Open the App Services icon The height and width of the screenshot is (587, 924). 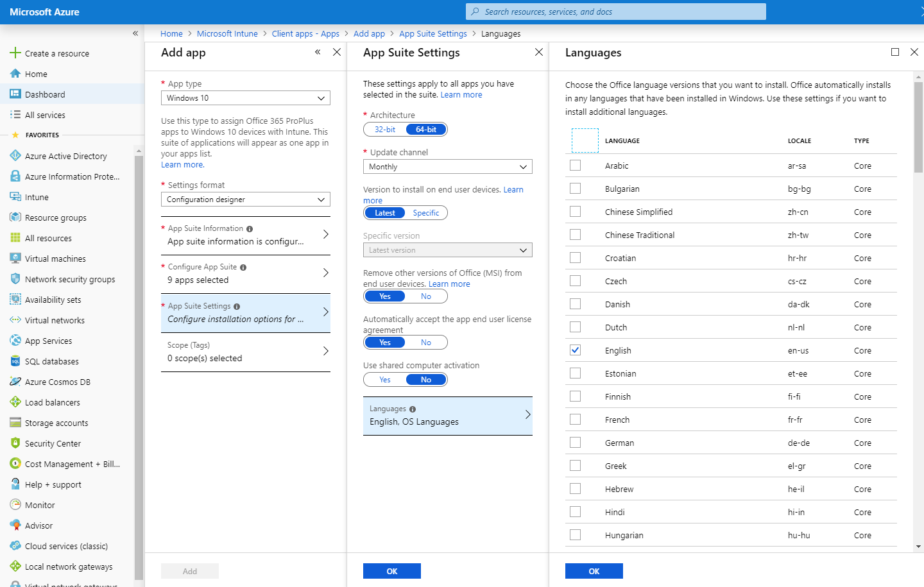pyautogui.click(x=15, y=341)
